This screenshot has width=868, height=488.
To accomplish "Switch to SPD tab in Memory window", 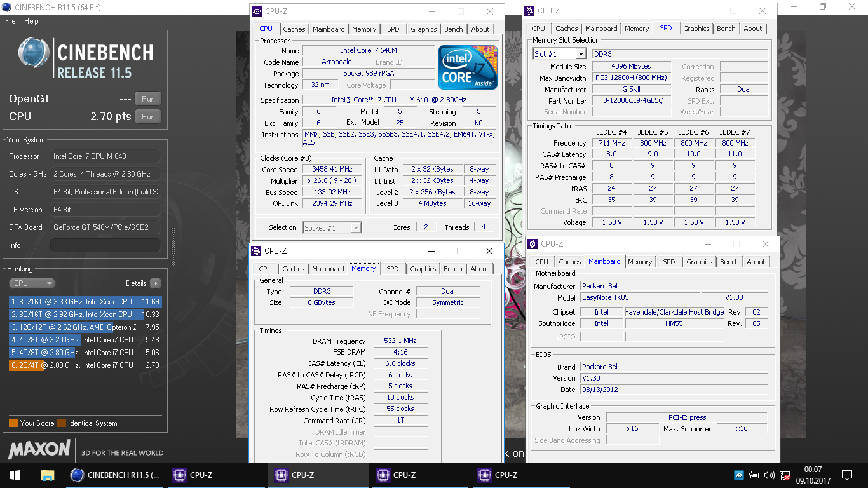I will [393, 269].
